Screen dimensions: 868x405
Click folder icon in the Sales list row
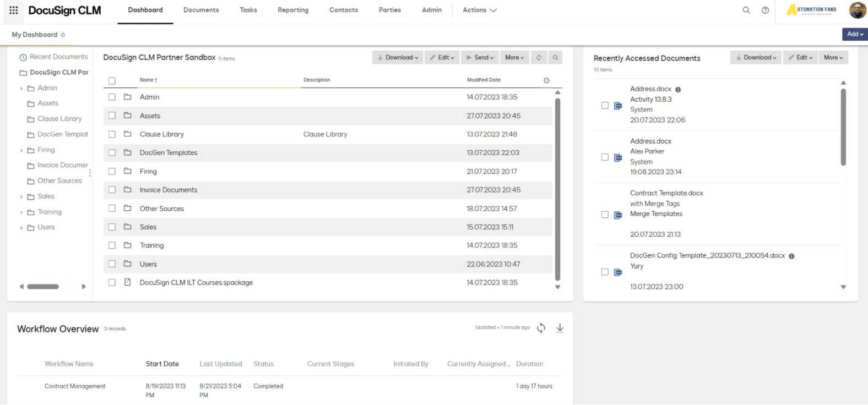pyautogui.click(x=128, y=227)
